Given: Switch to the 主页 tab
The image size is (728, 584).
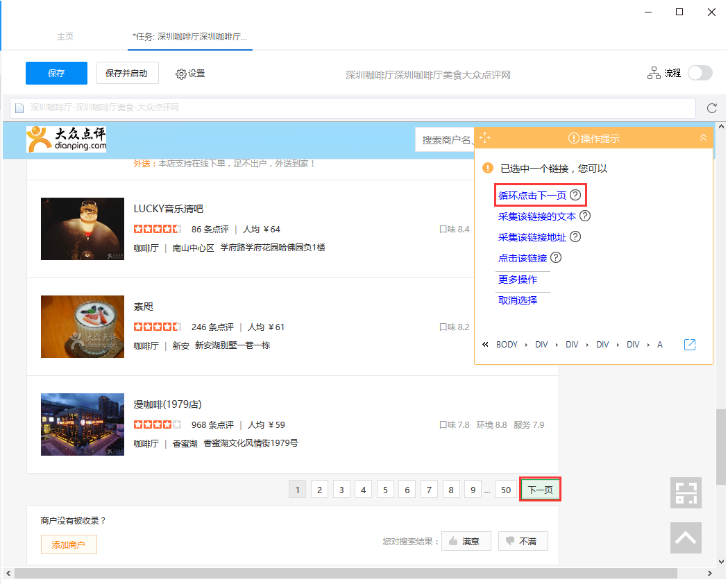Looking at the screenshot, I should [x=65, y=37].
